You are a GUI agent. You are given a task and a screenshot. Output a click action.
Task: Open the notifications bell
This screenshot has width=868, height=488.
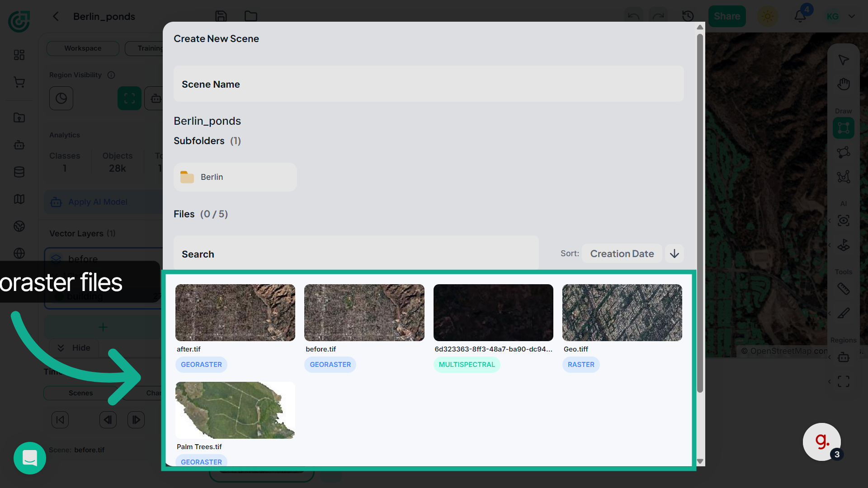tap(800, 16)
